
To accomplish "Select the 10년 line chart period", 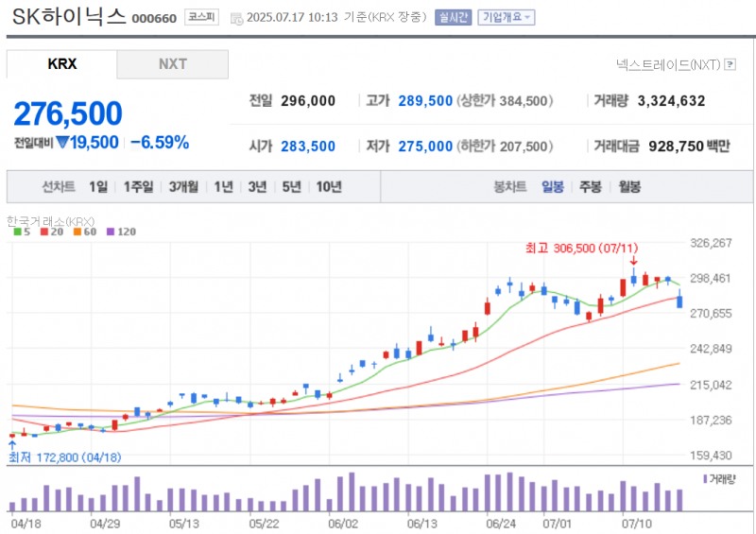I will [329, 187].
